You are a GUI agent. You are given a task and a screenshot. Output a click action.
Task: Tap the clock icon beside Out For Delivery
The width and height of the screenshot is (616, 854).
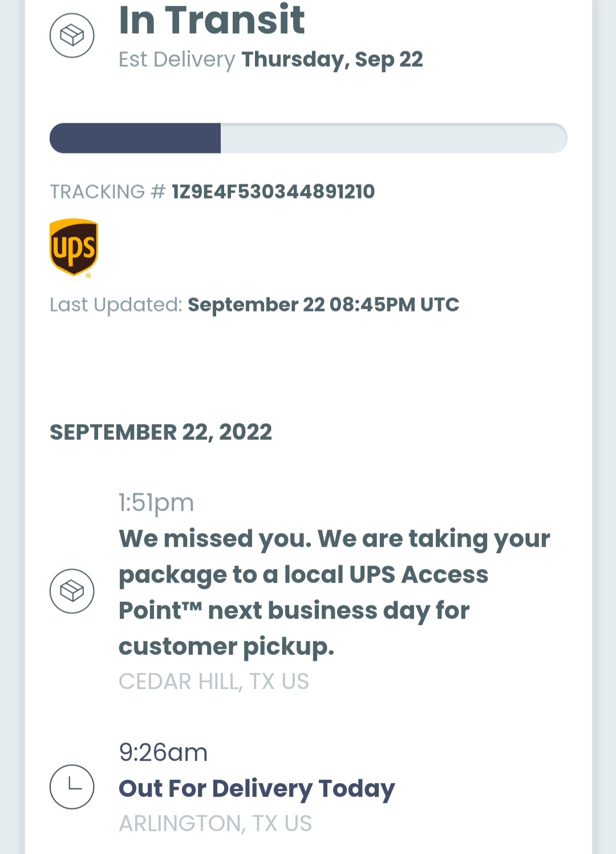click(72, 787)
